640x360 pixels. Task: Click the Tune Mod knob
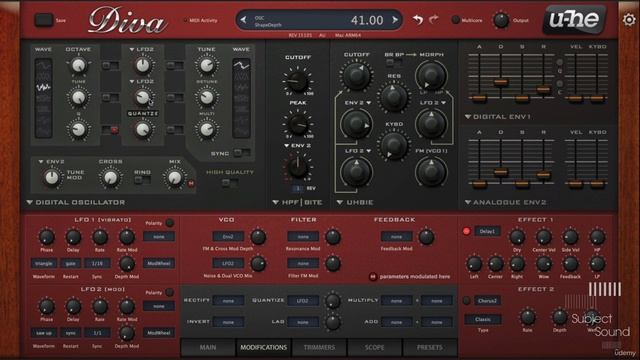click(x=51, y=178)
